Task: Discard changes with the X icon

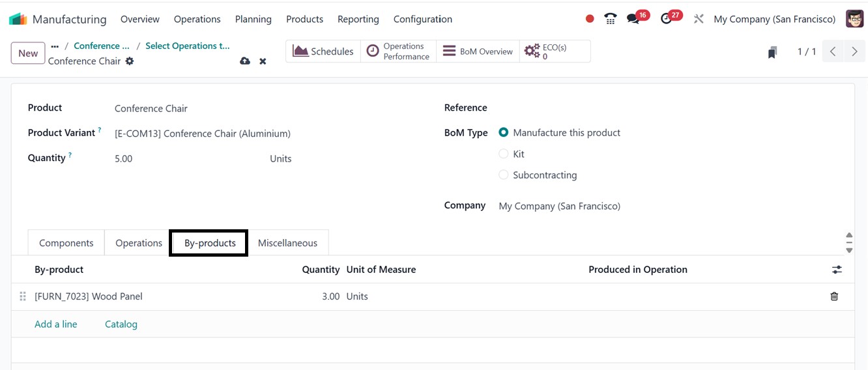Action: click(263, 61)
